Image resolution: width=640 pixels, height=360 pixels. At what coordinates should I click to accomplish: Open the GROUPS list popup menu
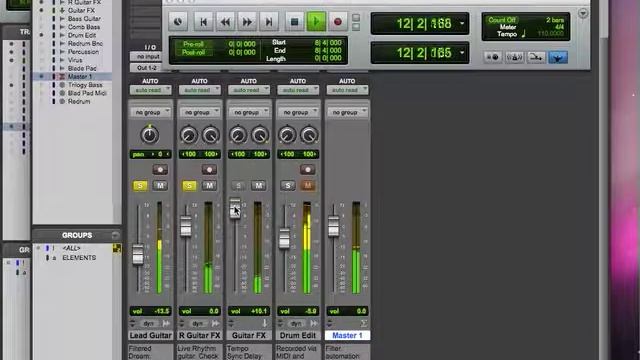(x=115, y=235)
